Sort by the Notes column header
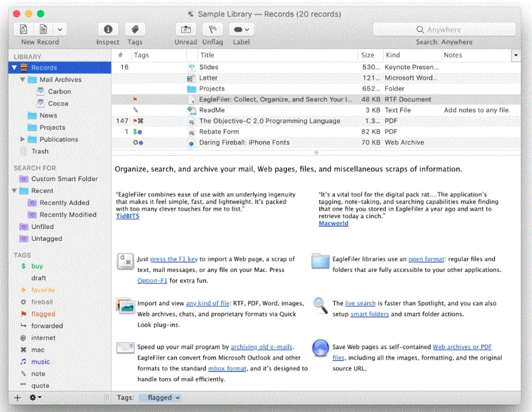The width and height of the screenshot is (532, 412). tap(476, 55)
